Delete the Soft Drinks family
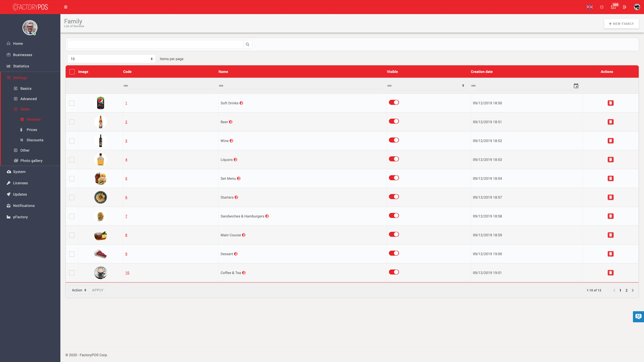 (611, 103)
